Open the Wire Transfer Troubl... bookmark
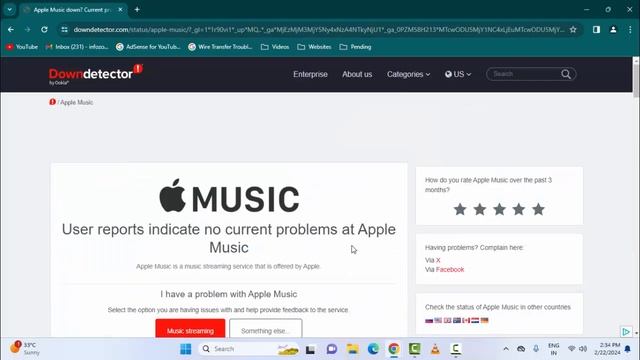The width and height of the screenshot is (640, 360). pyautogui.click(x=220, y=47)
